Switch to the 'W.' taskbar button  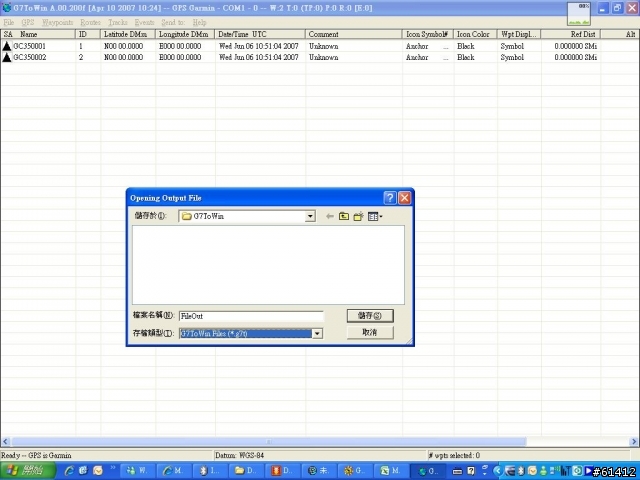(137, 471)
